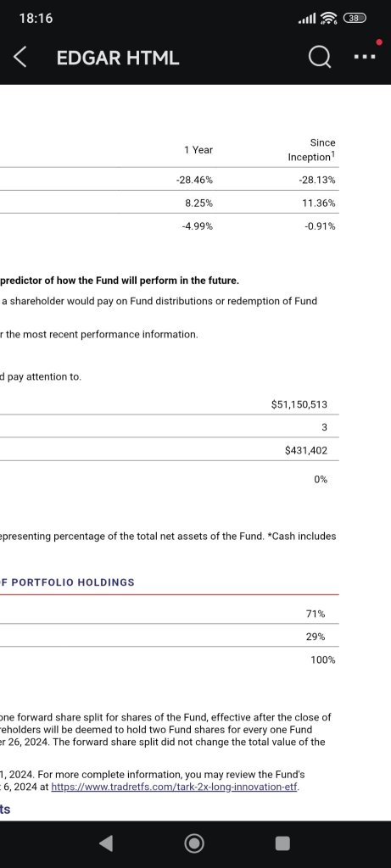Tap the Wi-Fi status icon
391x868 pixels.
(x=329, y=19)
